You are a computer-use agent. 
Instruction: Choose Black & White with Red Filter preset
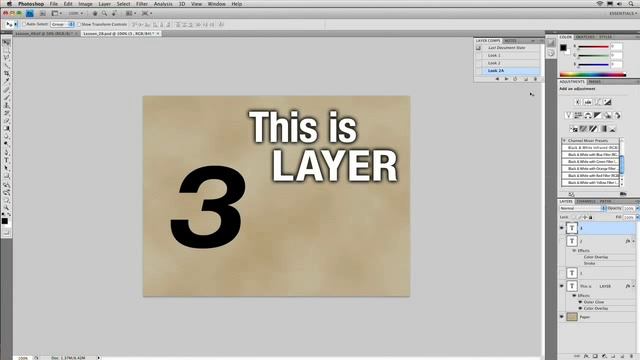[591, 176]
